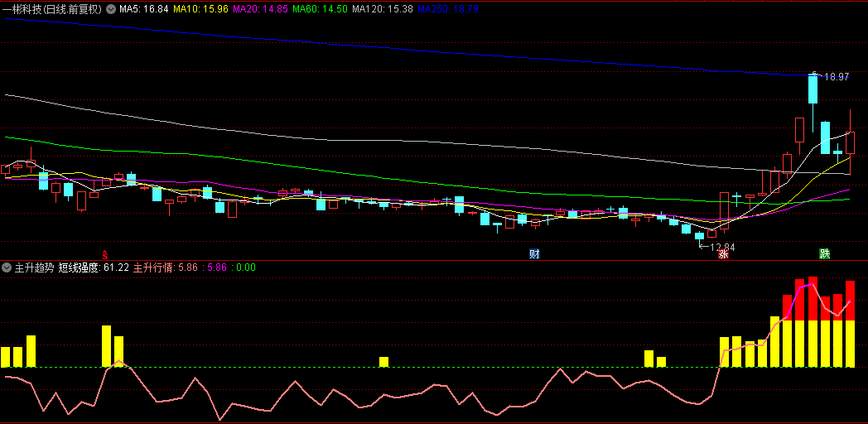Screen dimensions: 868x424
Task: Click the 主升行情: 5.86 value
Action: (x=166, y=267)
